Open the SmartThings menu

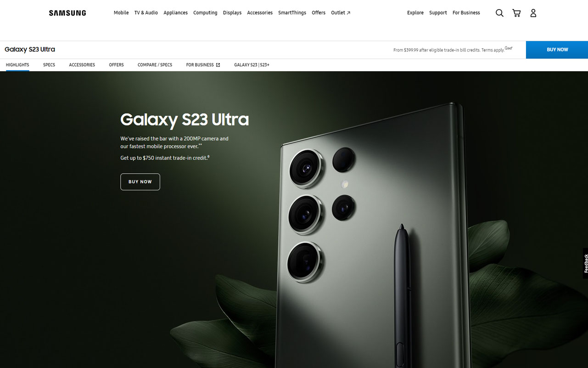(292, 13)
